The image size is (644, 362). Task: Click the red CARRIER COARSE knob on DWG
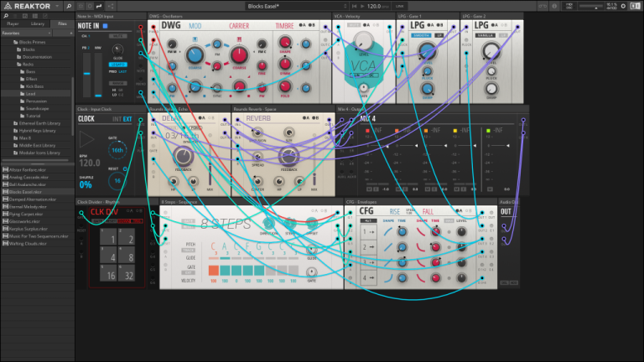tap(239, 54)
